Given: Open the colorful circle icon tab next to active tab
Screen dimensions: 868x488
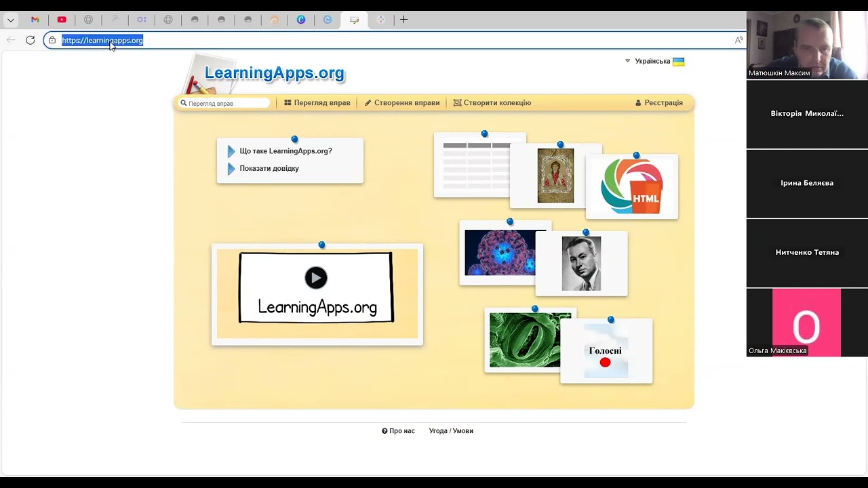Looking at the screenshot, I should (380, 20).
